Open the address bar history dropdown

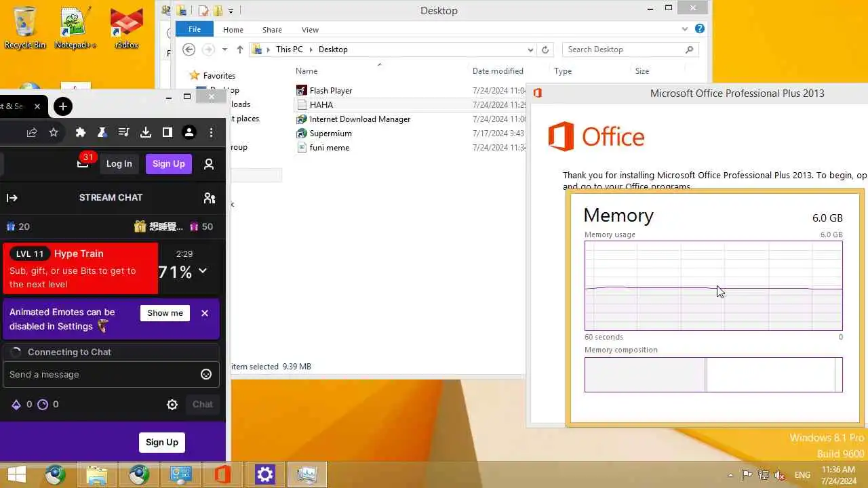pos(530,49)
